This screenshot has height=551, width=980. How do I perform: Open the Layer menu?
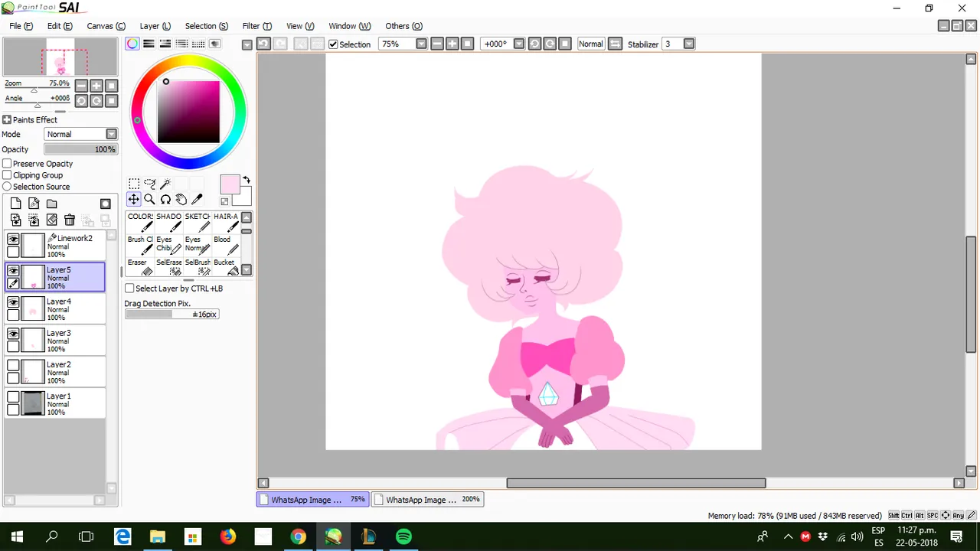(155, 26)
